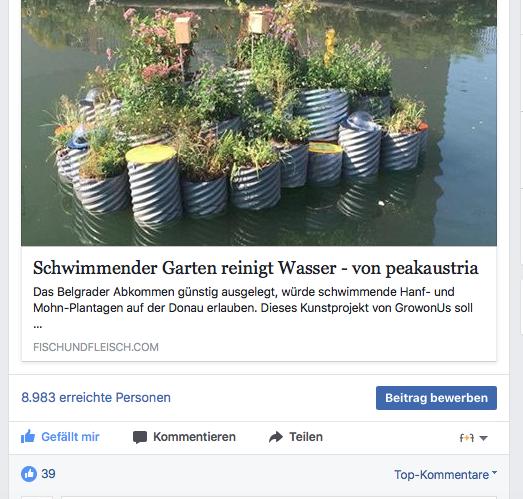523x499 pixels.
Task: Open the Schwimmender Garten reinigt Wasser headline
Action: (x=256, y=268)
